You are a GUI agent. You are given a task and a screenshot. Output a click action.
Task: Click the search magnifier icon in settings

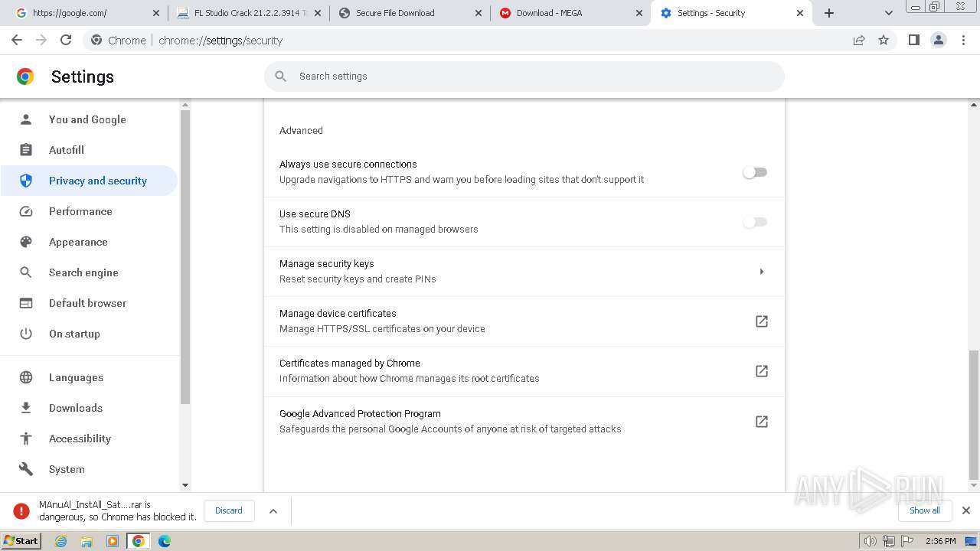tap(281, 77)
